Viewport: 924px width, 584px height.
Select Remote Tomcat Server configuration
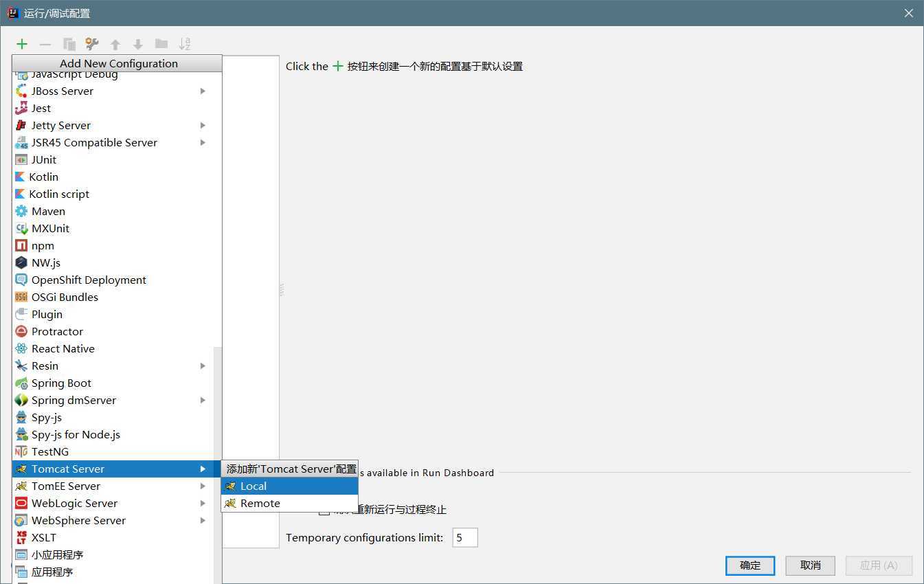(289, 503)
